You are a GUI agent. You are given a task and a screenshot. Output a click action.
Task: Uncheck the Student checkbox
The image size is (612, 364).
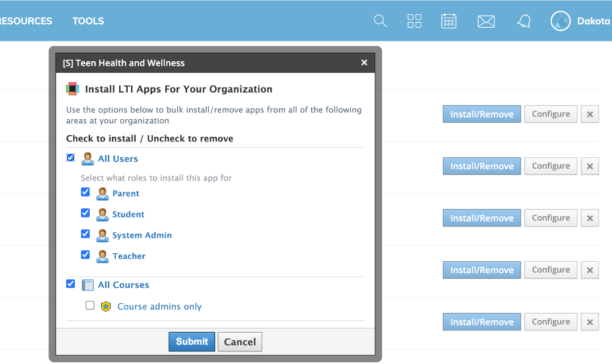click(x=85, y=213)
